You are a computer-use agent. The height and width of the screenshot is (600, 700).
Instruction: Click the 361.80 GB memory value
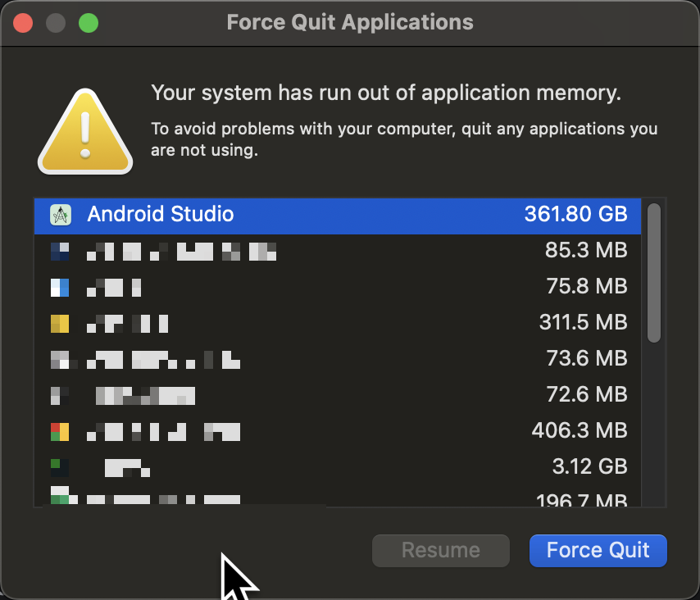click(575, 215)
